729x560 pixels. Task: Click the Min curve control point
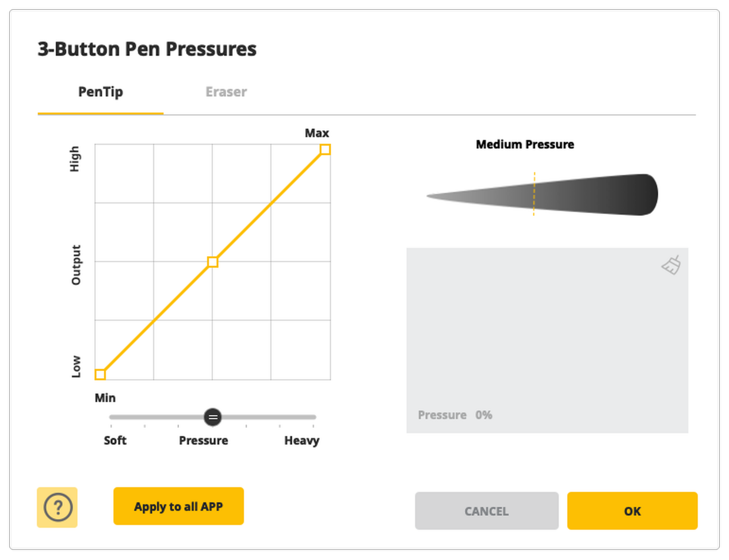100,375
